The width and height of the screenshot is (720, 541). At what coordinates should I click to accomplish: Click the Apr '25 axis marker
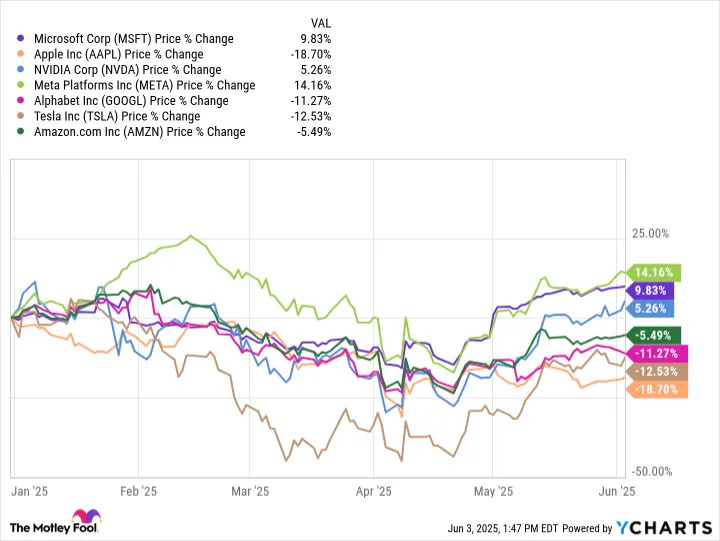click(x=373, y=491)
